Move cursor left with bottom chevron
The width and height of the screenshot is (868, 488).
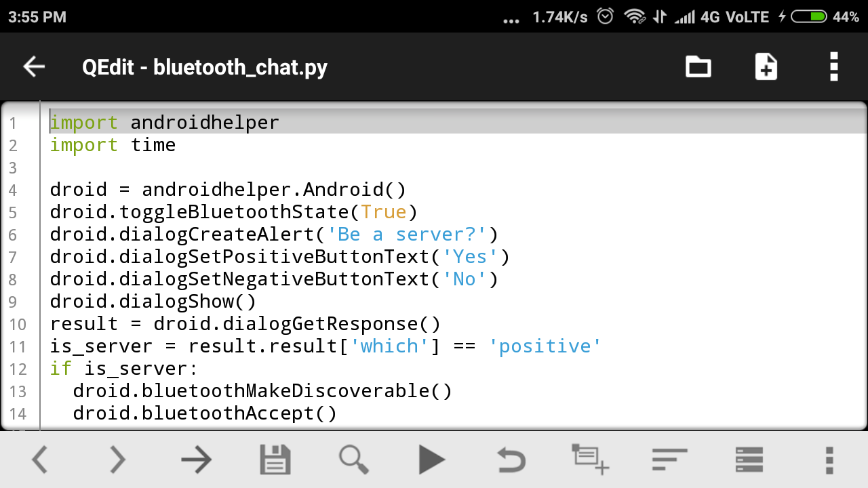[40, 460]
